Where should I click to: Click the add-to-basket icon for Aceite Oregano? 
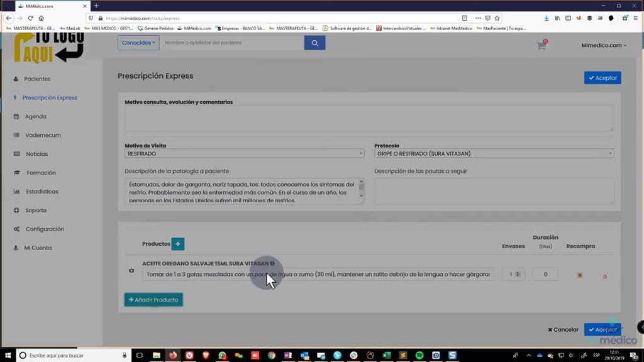131,270
